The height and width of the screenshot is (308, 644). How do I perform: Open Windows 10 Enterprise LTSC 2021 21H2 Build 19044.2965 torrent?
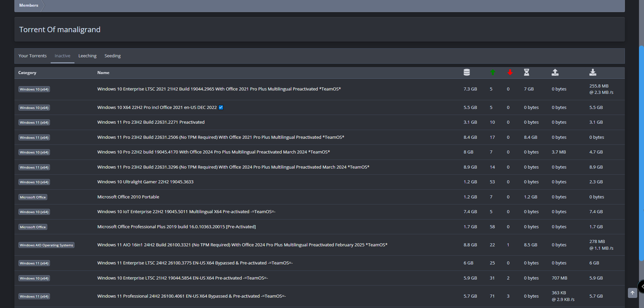click(x=219, y=89)
